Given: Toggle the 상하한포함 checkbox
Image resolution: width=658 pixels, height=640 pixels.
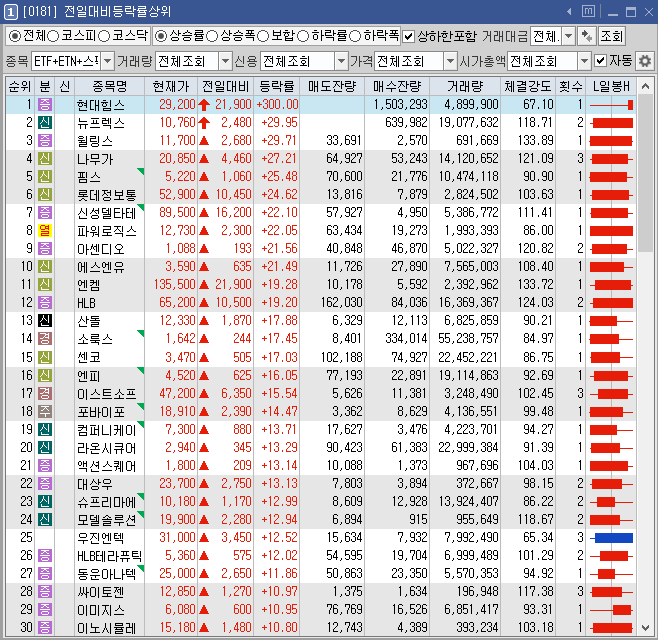Looking at the screenshot, I should 408,37.
